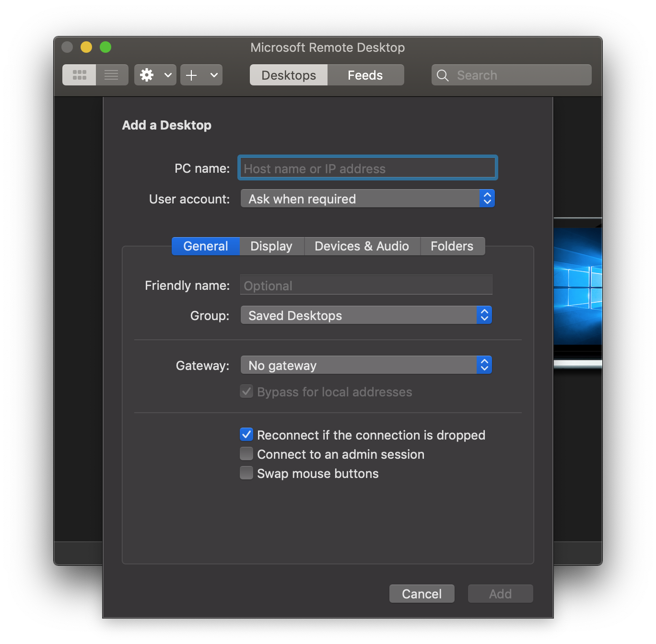Enable Swap mouse buttons
Screen dimensions: 656x644
pyautogui.click(x=246, y=473)
